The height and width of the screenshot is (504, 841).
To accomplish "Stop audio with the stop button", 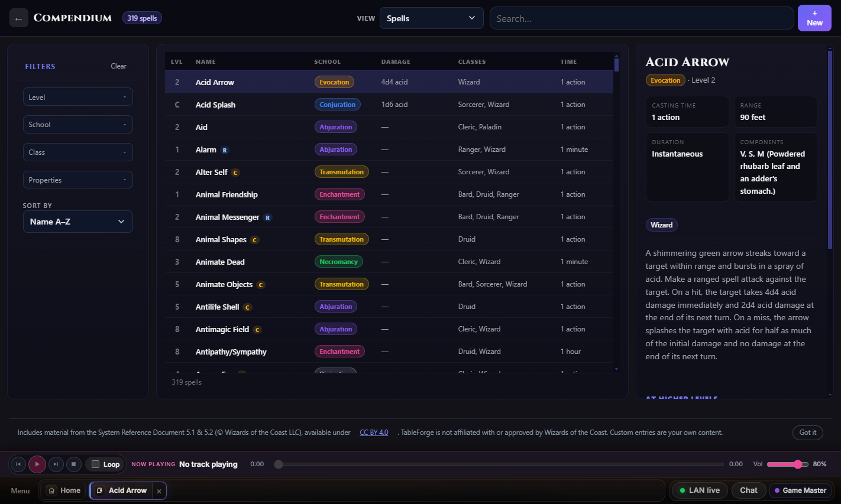I will (73, 464).
